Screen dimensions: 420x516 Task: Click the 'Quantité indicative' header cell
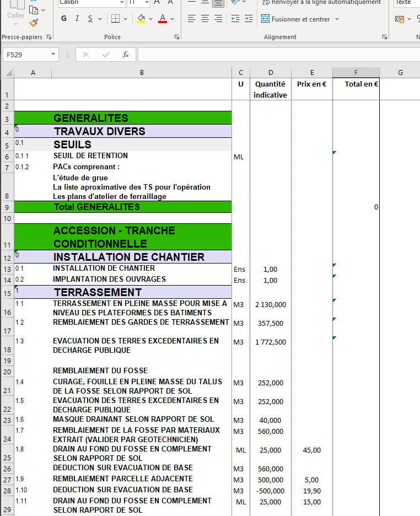[270, 89]
